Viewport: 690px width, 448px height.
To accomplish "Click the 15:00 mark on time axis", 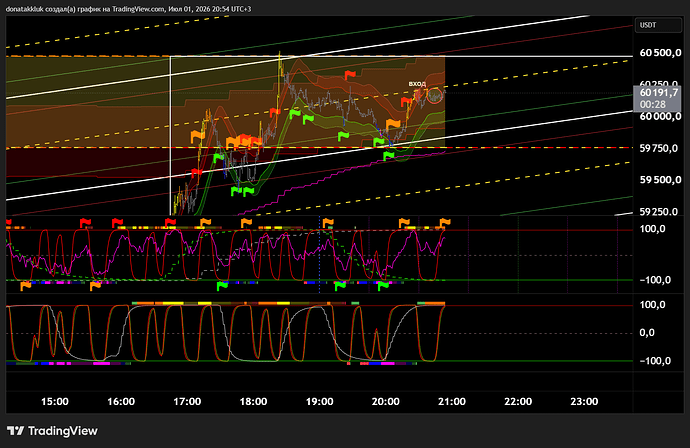I will point(55,401).
